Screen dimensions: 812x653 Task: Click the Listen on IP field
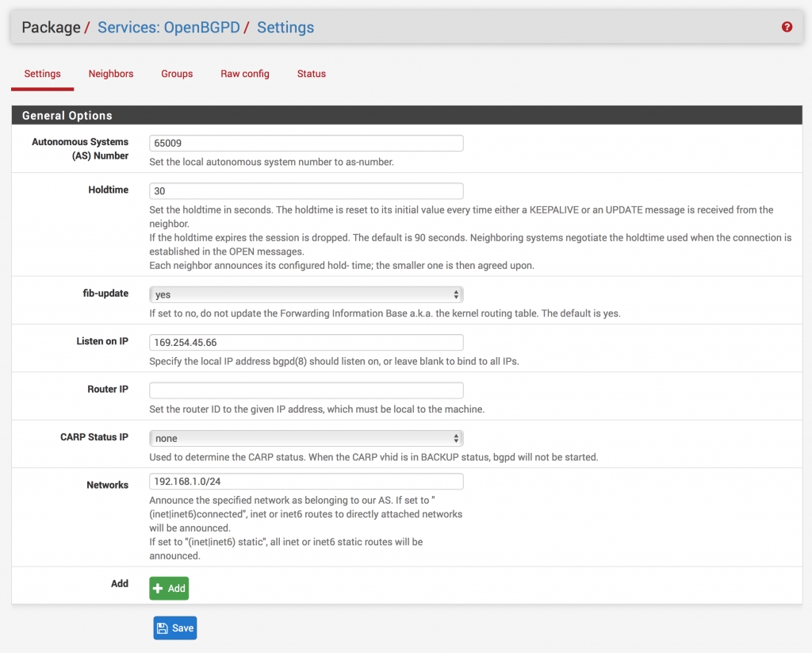[x=306, y=342]
